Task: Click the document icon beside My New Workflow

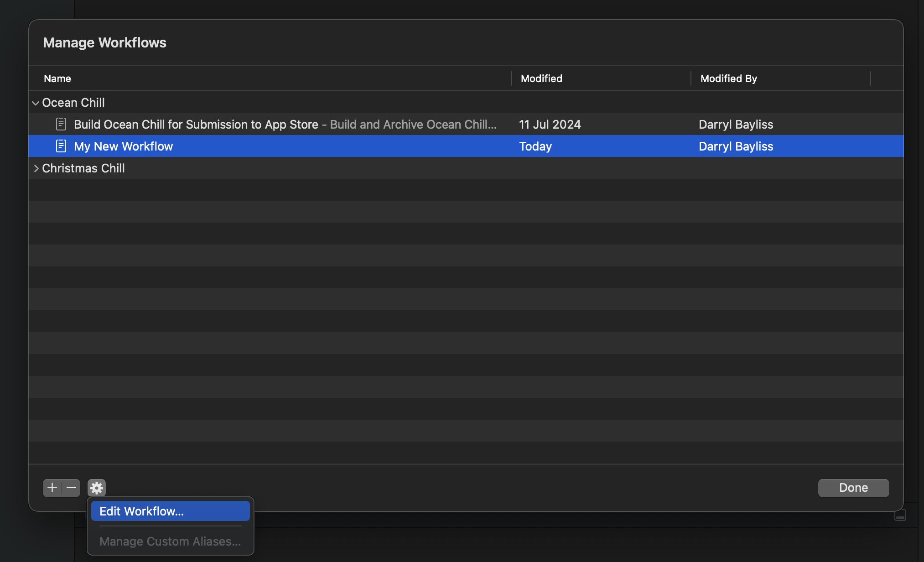Action: pos(61,146)
